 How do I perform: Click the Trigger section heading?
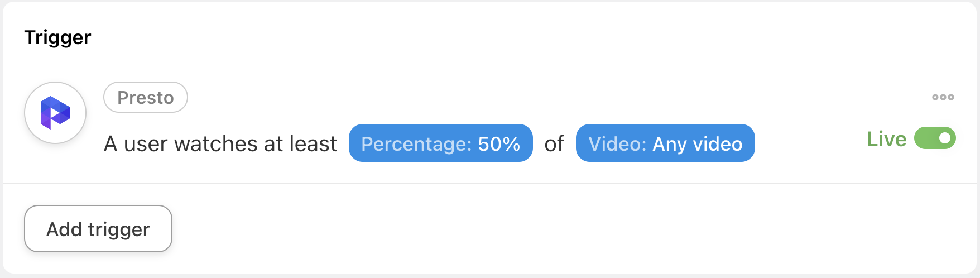(x=58, y=37)
